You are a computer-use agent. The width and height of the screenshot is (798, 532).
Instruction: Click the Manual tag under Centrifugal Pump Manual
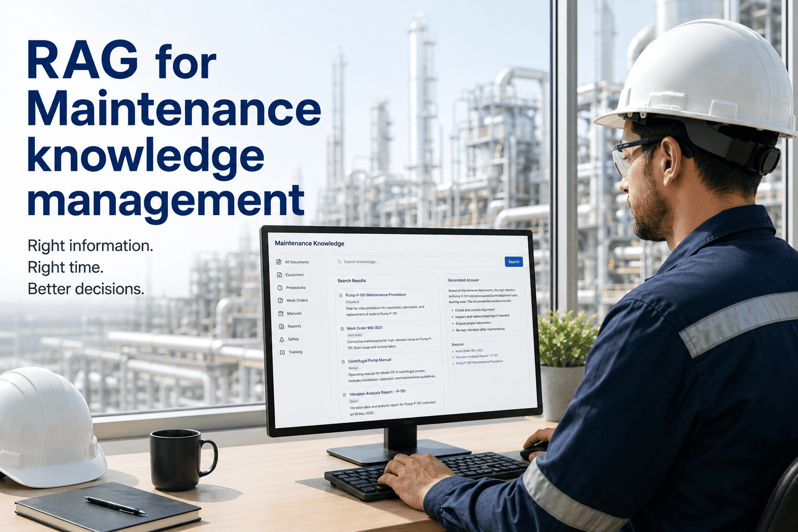353,368
